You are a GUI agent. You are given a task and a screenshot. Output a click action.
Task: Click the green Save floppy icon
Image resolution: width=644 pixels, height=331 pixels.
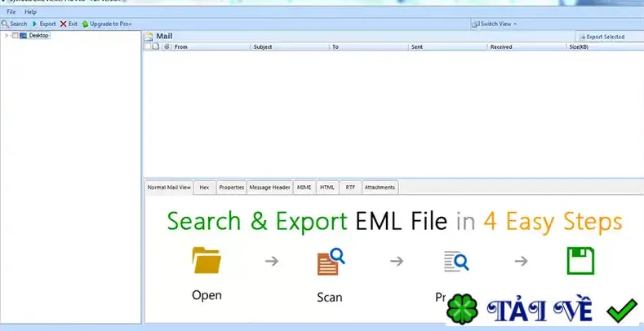pos(580,260)
